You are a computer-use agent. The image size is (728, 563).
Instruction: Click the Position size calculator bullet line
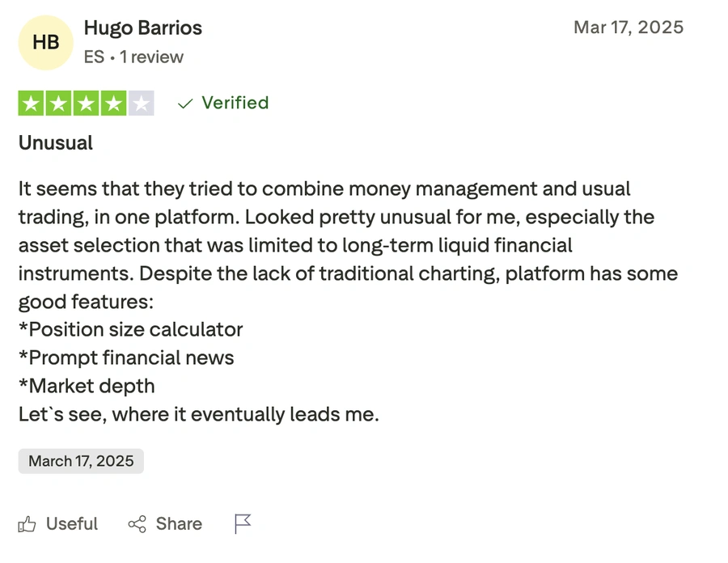point(130,329)
